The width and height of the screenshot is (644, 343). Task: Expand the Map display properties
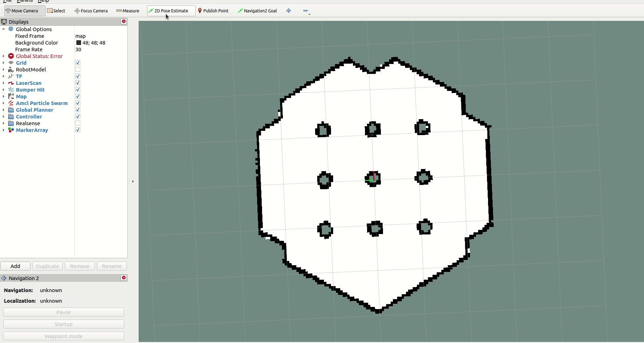(x=3, y=96)
